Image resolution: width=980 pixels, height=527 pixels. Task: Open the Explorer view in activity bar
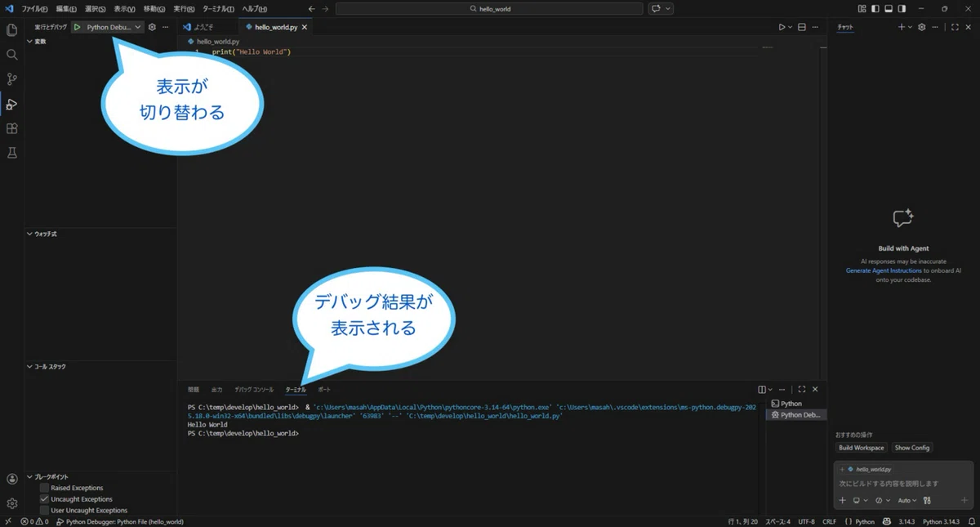click(x=11, y=30)
